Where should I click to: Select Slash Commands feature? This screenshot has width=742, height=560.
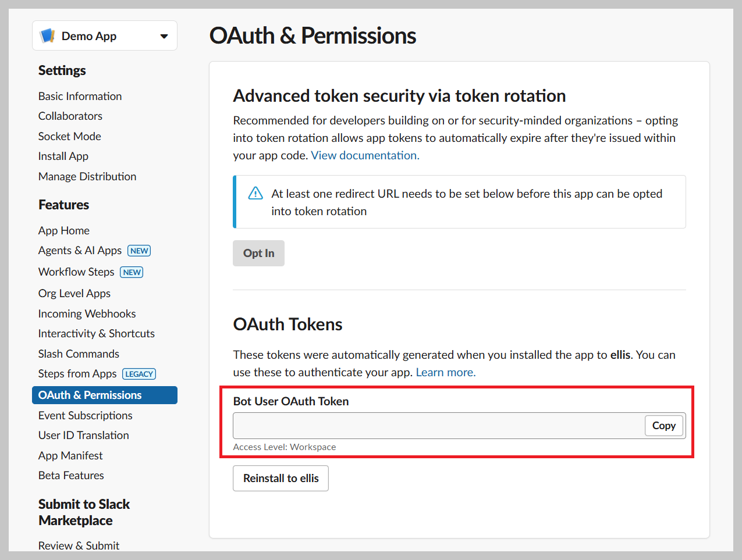click(79, 354)
